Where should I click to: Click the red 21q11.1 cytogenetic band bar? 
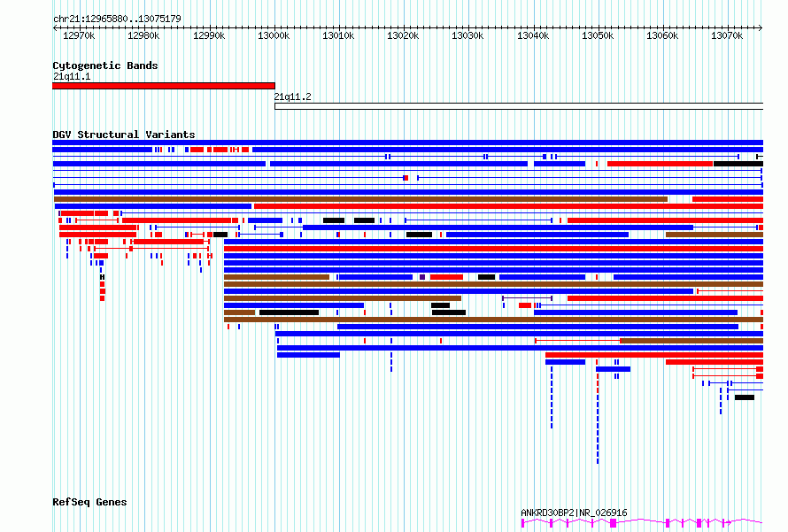coord(164,86)
